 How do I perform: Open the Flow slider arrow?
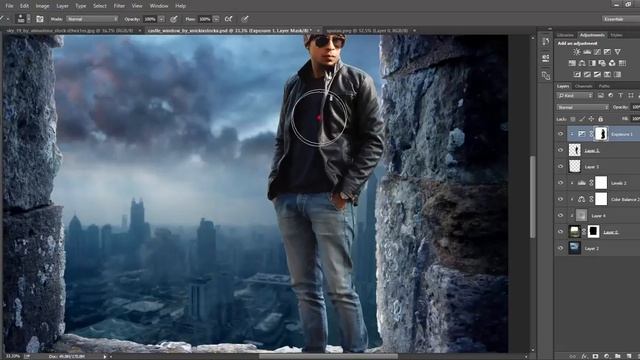point(216,19)
